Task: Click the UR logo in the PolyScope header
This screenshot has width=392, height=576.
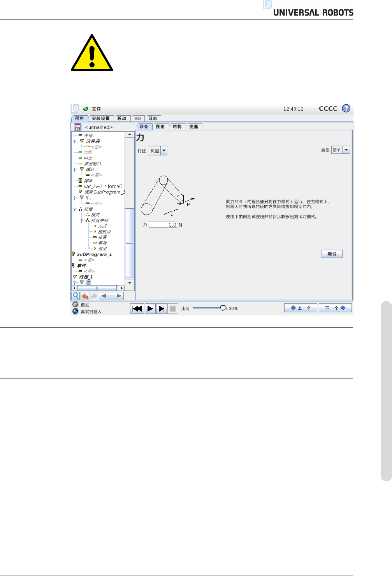Action: pos(75,108)
